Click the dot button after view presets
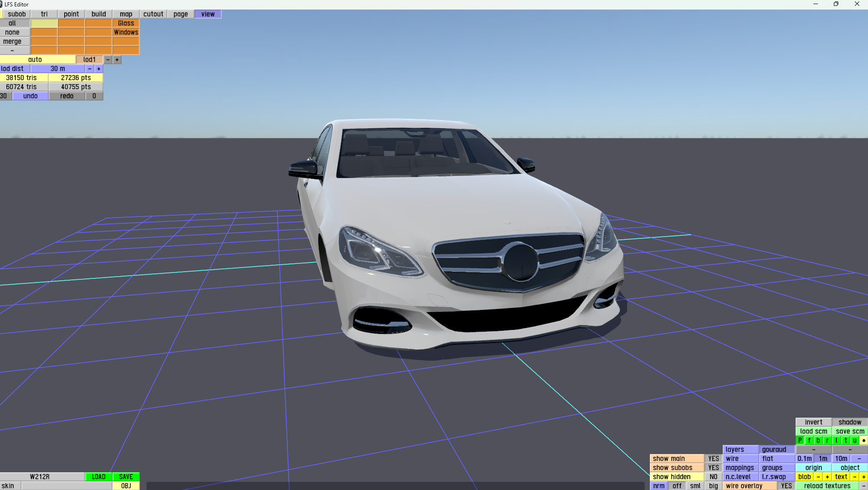The width and height of the screenshot is (868, 490). click(x=864, y=440)
